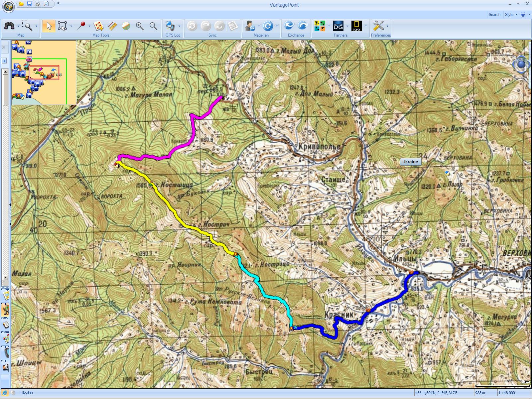
Task: Toggle the zoom-to-area selection tool
Action: 27,26
